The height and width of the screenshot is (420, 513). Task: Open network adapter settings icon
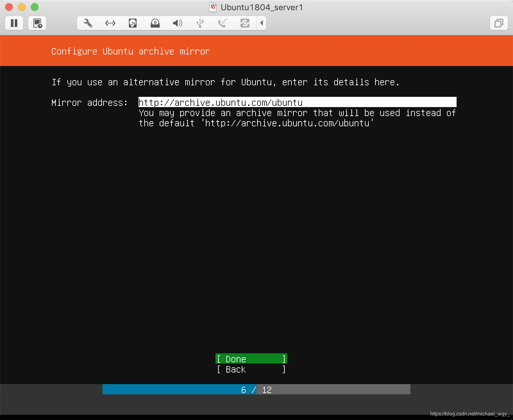(110, 23)
